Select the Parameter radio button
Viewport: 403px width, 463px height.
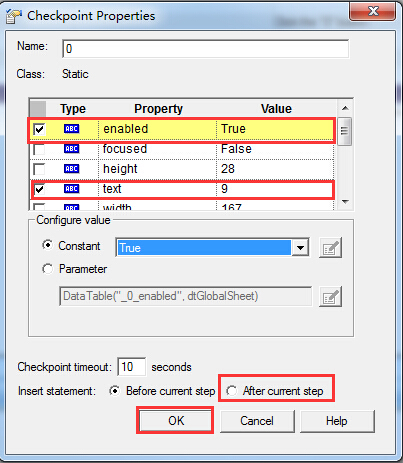[x=47, y=269]
